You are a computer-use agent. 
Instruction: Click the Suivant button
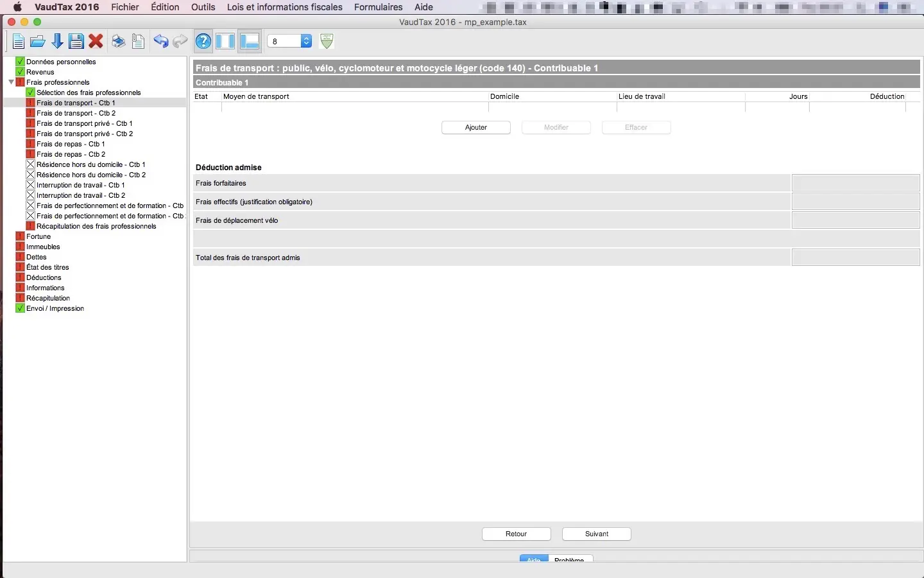tap(597, 534)
